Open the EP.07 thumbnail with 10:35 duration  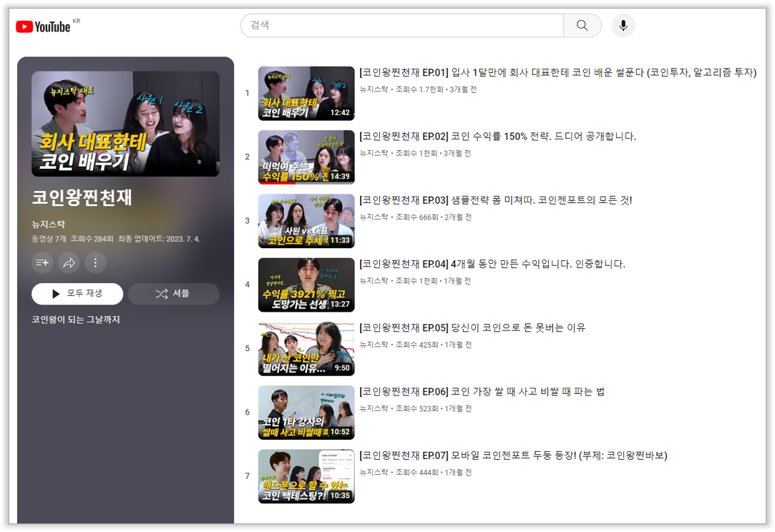306,476
